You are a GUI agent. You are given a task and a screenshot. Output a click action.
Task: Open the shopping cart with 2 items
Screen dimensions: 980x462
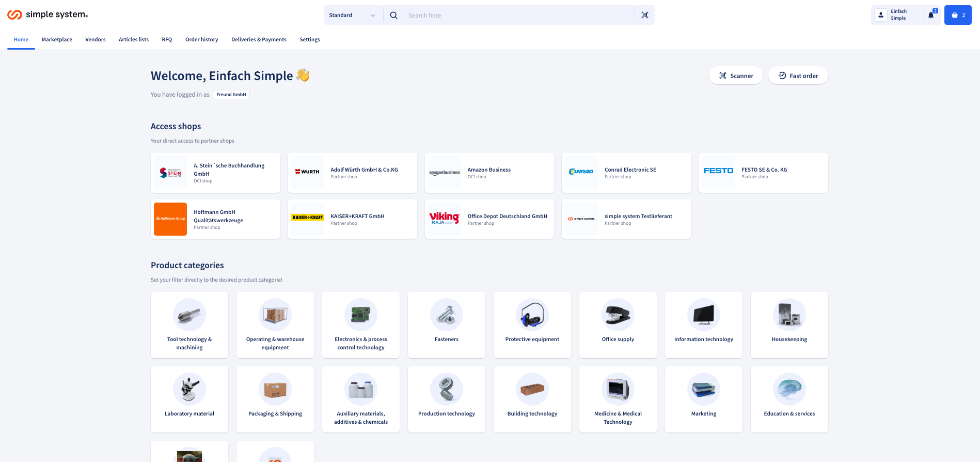958,15
